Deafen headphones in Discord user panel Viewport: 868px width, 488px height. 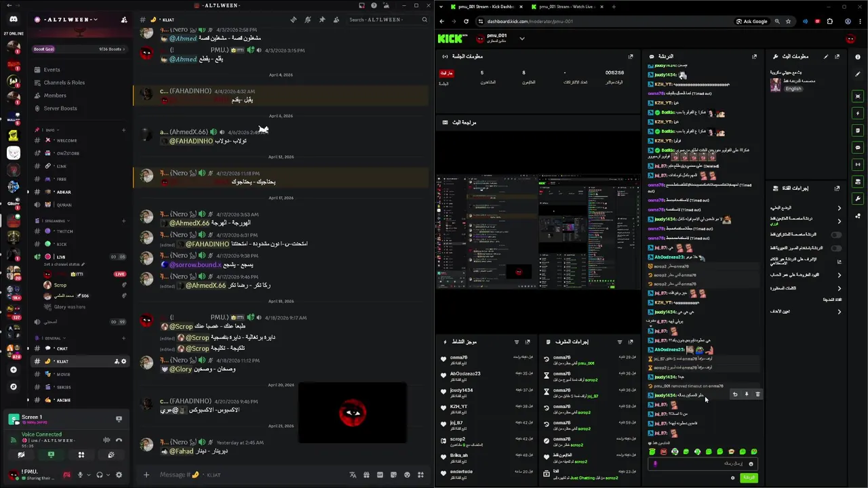pyautogui.click(x=100, y=474)
